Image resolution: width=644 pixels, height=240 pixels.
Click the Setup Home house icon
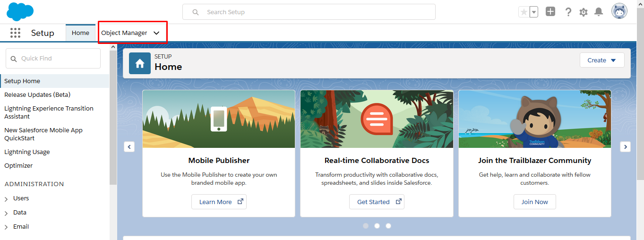coord(140,63)
